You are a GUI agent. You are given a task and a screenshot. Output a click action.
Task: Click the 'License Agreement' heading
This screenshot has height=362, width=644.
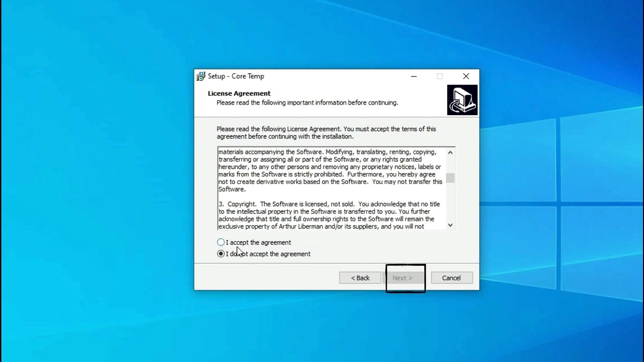click(x=239, y=93)
